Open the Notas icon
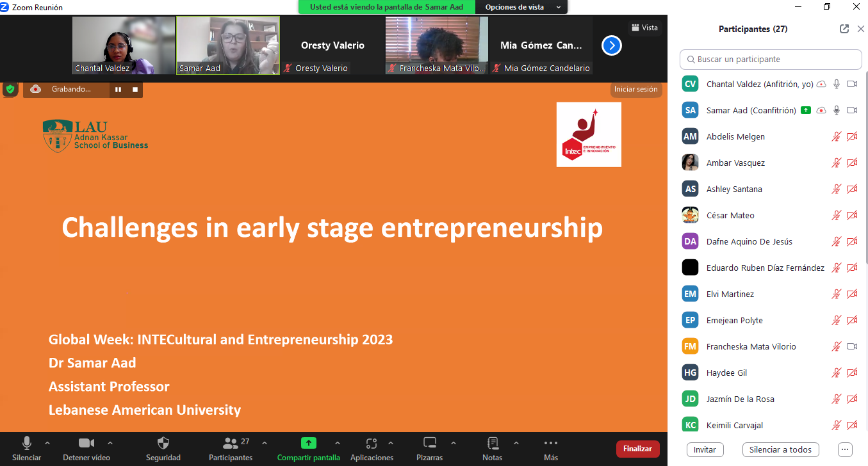 point(492,443)
